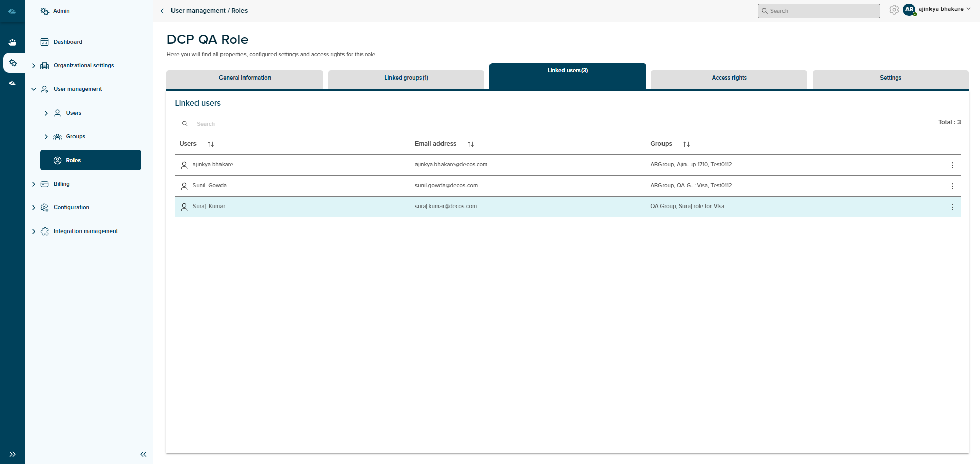Click the Users person icon under User management
Screen dimensions: 980x464
click(x=58, y=113)
